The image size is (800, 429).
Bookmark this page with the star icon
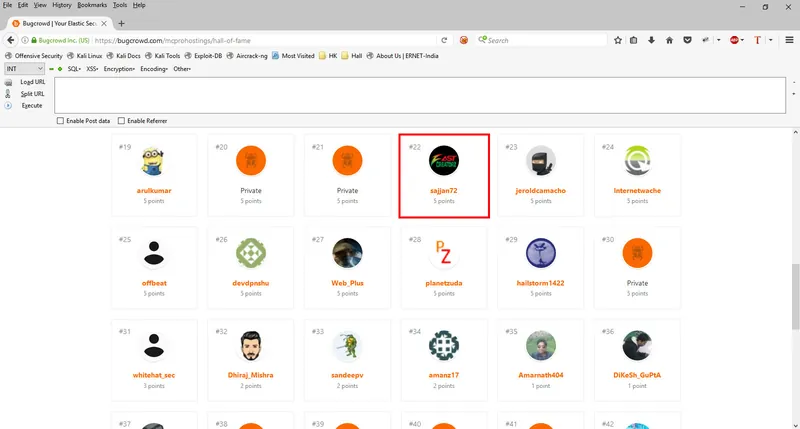pyautogui.click(x=618, y=40)
